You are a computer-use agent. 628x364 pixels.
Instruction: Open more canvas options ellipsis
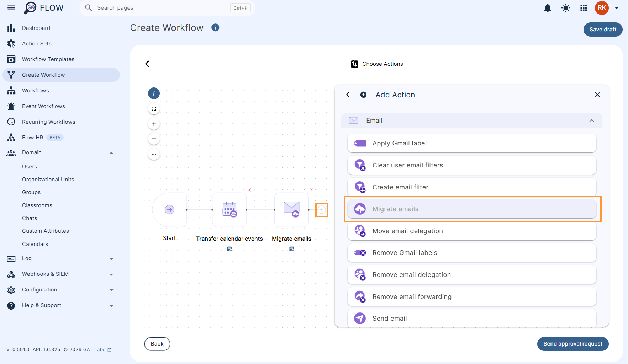154,154
